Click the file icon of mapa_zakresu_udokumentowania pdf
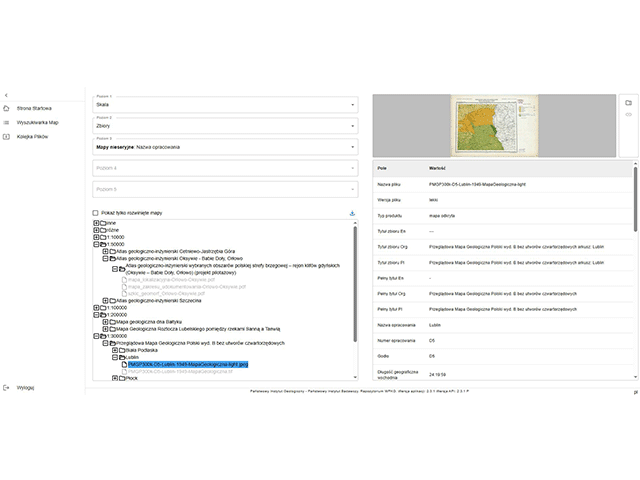The width and height of the screenshot is (640, 480). 124,287
